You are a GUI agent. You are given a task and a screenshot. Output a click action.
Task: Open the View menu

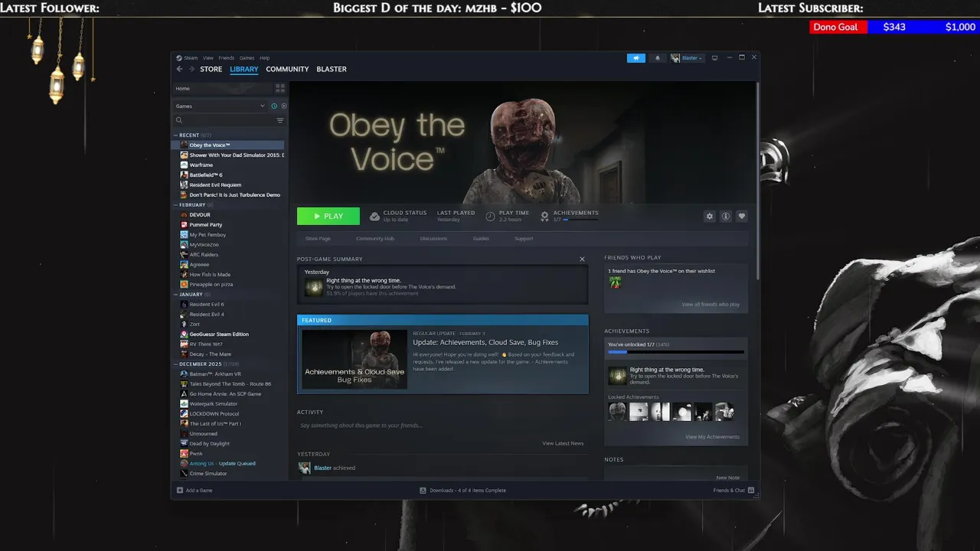pyautogui.click(x=208, y=58)
